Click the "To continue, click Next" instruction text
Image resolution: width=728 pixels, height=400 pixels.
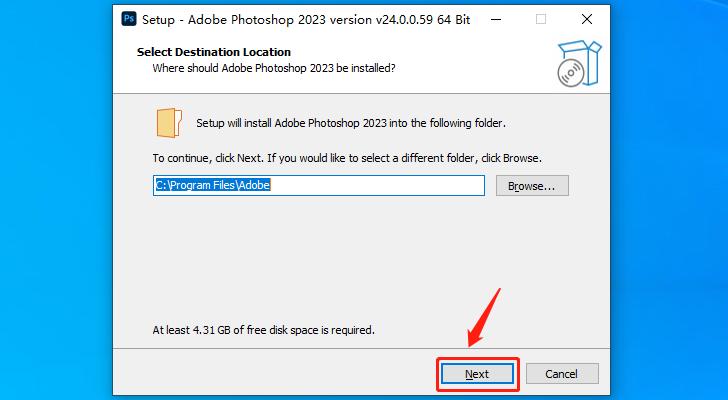pos(346,158)
